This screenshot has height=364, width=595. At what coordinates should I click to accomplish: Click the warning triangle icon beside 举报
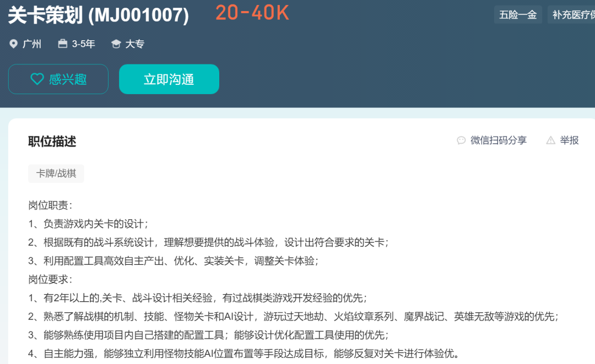[x=550, y=140]
